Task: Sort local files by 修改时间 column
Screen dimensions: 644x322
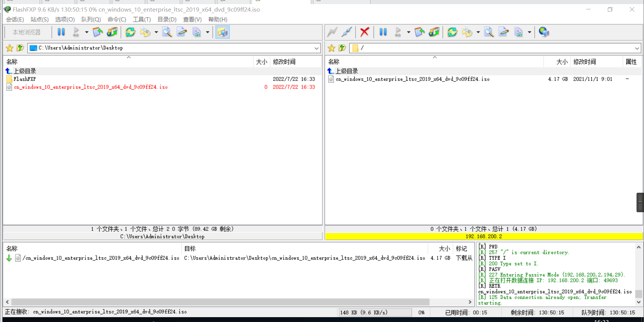Action: click(296, 62)
